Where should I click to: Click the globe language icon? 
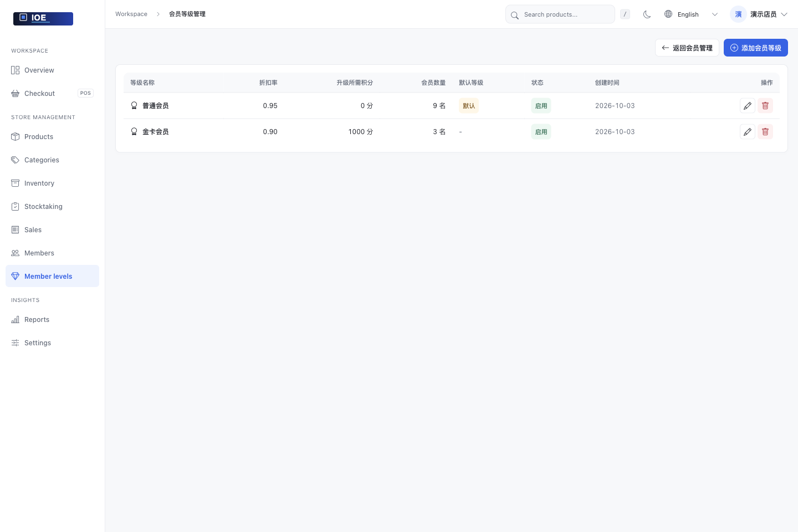pyautogui.click(x=668, y=14)
